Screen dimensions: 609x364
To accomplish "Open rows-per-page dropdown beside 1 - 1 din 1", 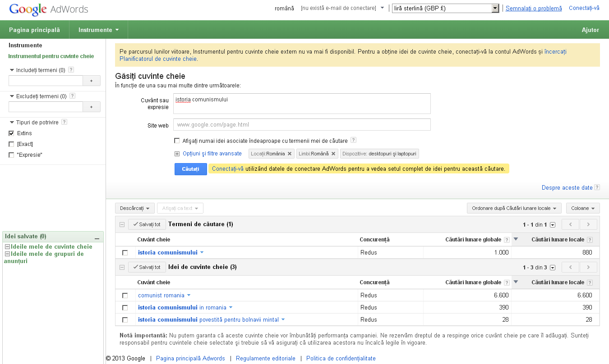I will click(x=553, y=225).
